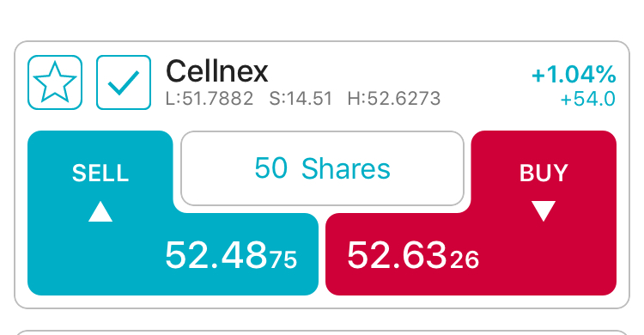The height and width of the screenshot is (335, 644).
Task: Click the Shares unit text
Action: pos(346,168)
